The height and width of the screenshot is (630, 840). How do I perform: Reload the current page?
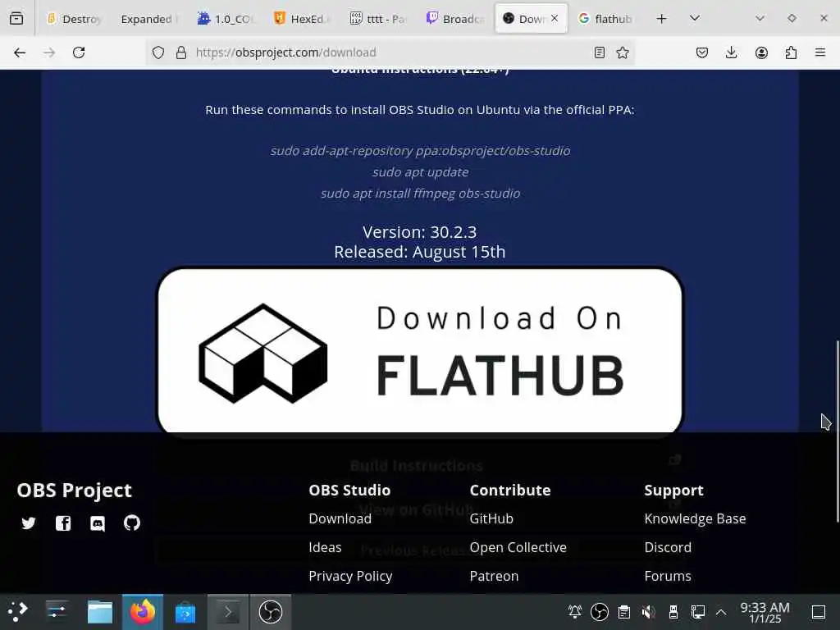[x=79, y=52]
